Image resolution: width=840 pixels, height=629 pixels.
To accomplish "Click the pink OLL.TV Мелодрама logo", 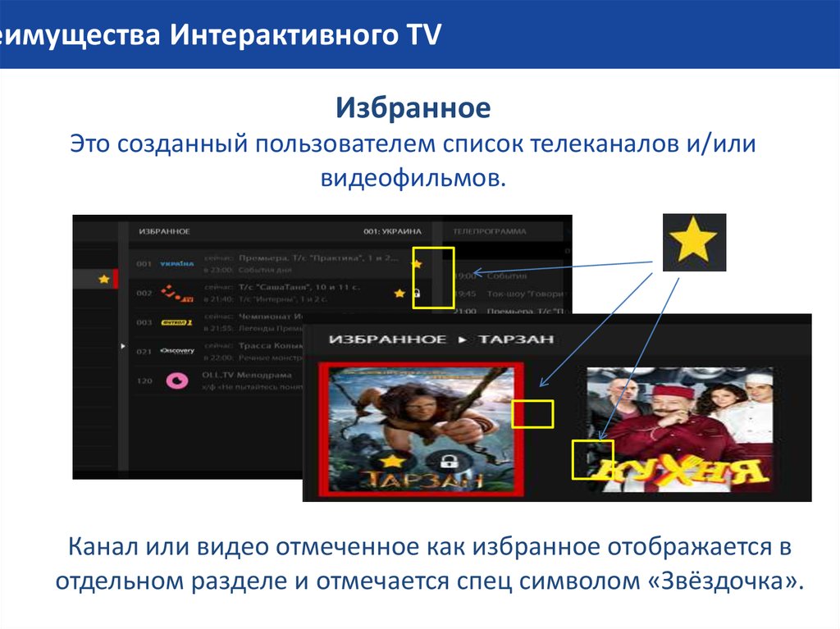I will tap(177, 381).
